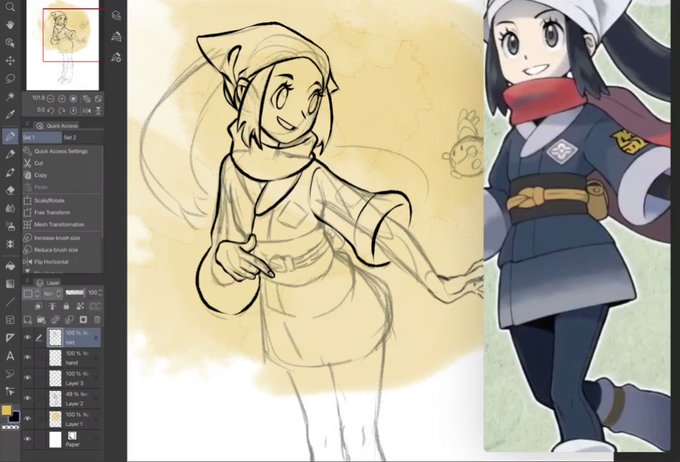This screenshot has width=680, height=462.
Task: Switch to Set 1 tab
Action: point(42,138)
